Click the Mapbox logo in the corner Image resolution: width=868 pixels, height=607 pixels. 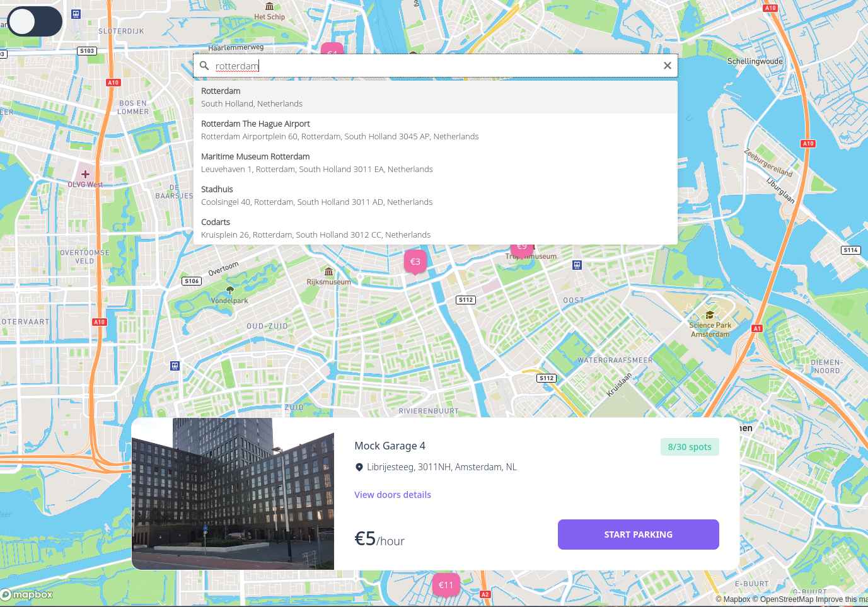coord(28,594)
